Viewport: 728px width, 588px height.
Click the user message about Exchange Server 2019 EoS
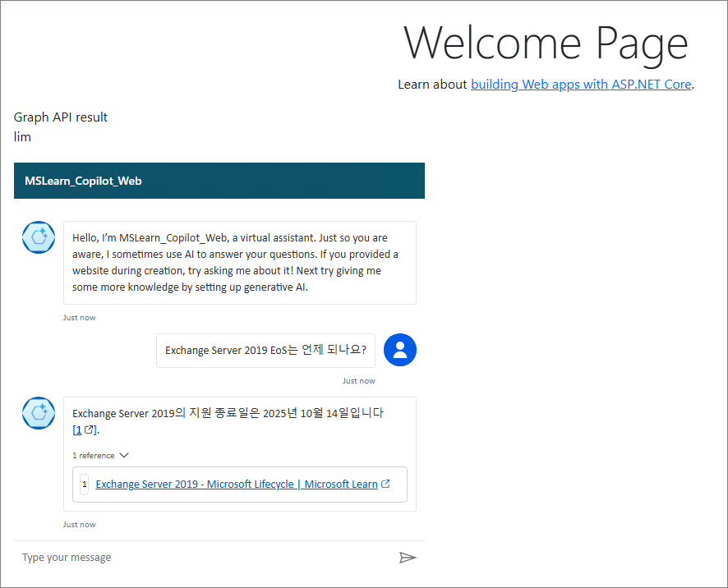tap(265, 351)
